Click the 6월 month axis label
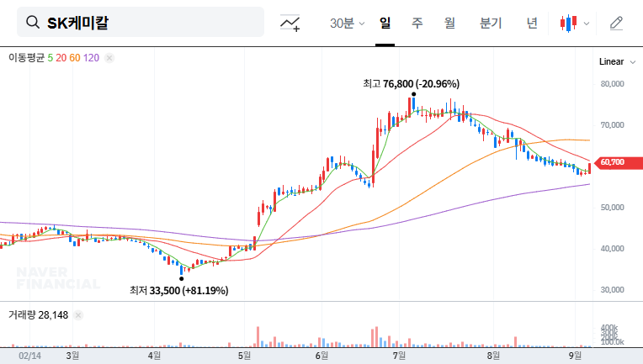The image size is (643, 364). pyautogui.click(x=321, y=356)
